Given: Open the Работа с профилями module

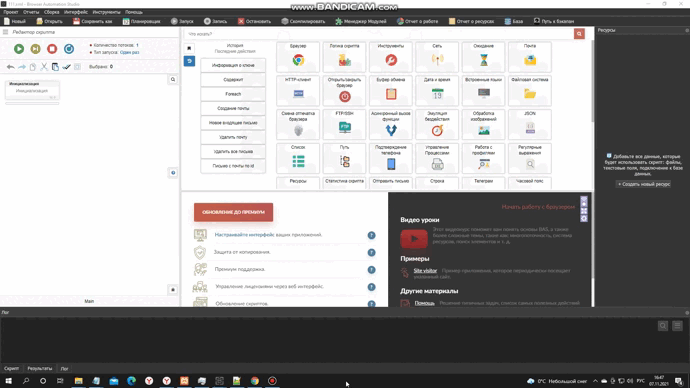Looking at the screenshot, I should click(x=483, y=158).
